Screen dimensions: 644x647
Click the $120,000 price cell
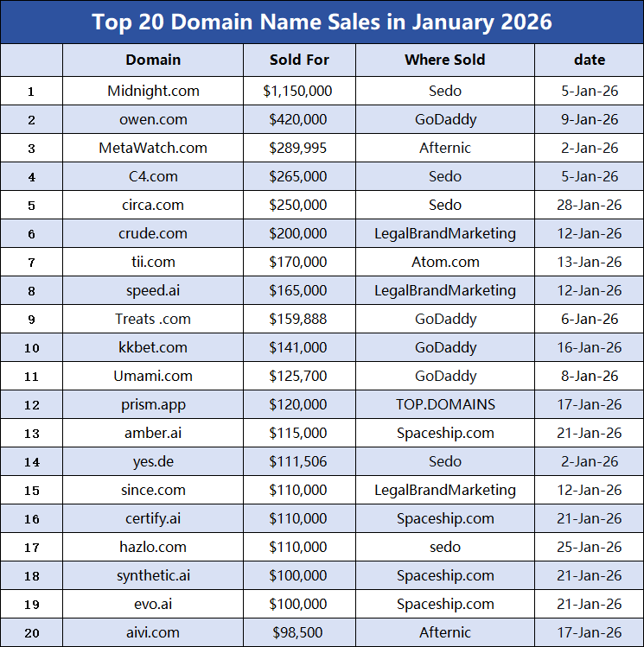299,404
